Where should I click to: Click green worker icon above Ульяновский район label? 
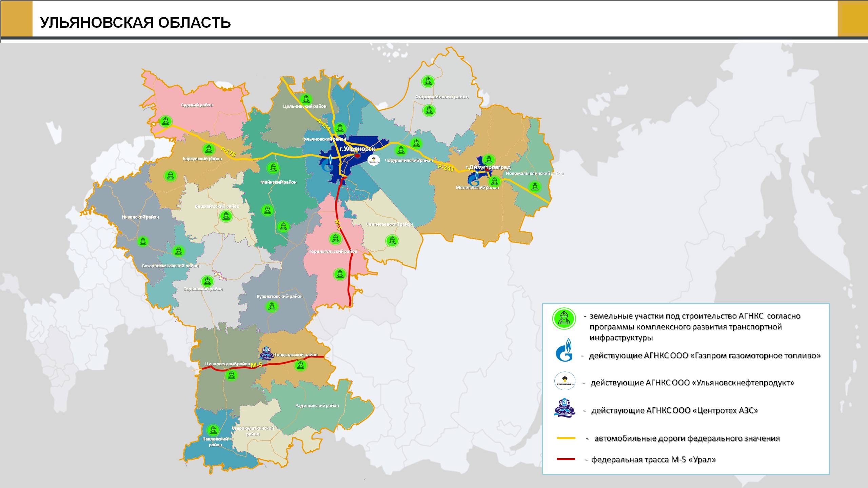click(x=340, y=128)
